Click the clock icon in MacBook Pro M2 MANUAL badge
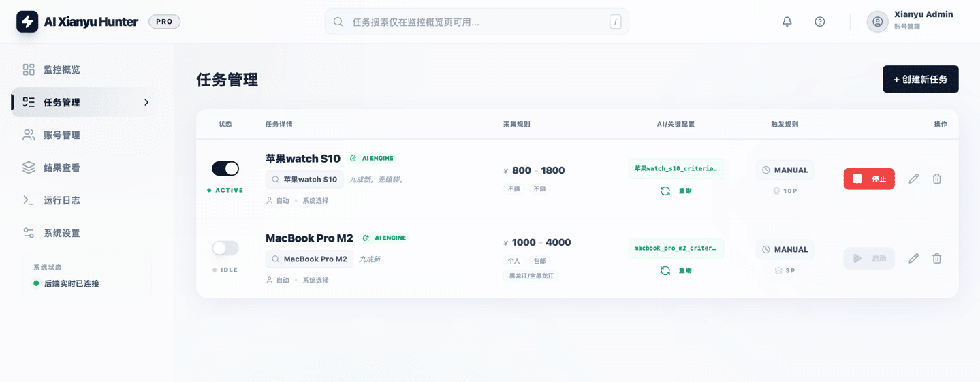 click(x=766, y=250)
